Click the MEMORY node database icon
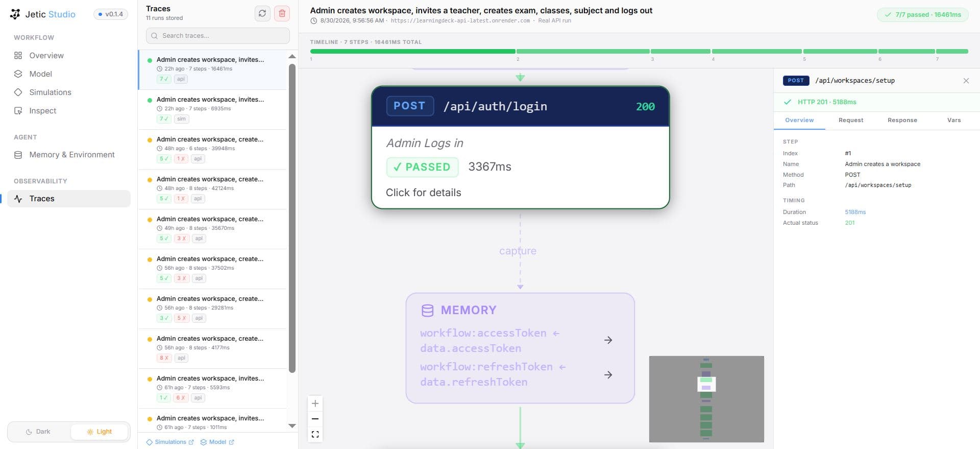980x449 pixels. [427, 310]
